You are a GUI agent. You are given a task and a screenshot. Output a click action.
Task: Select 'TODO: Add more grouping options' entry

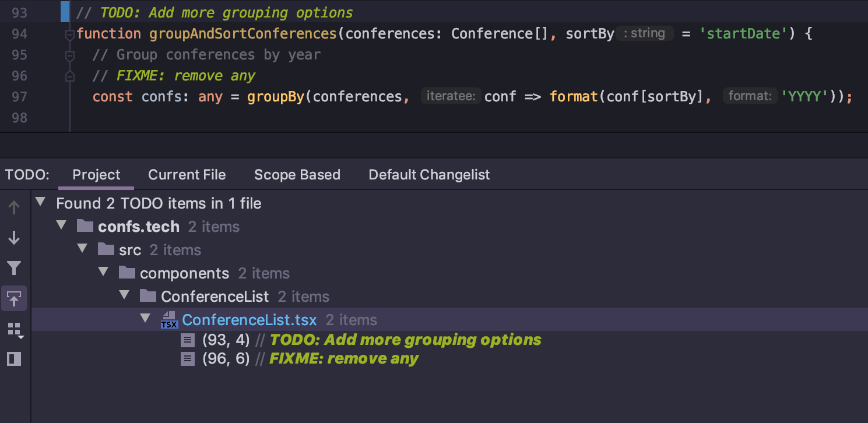(405, 340)
